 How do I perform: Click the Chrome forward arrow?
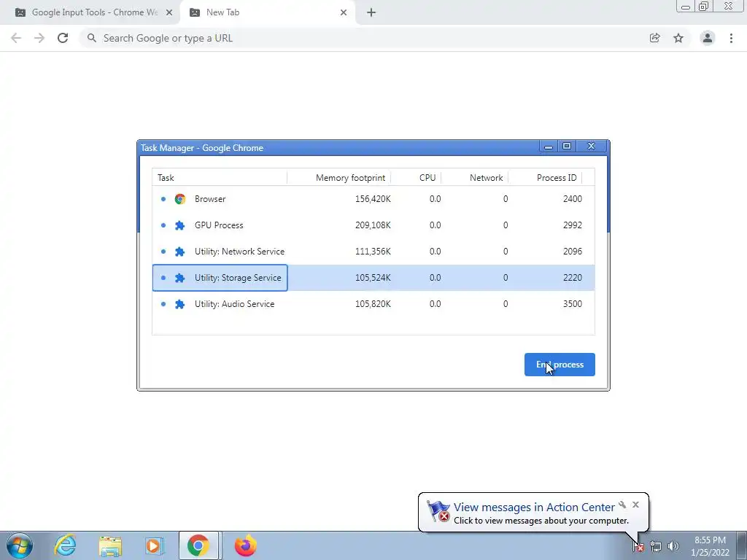tap(39, 38)
